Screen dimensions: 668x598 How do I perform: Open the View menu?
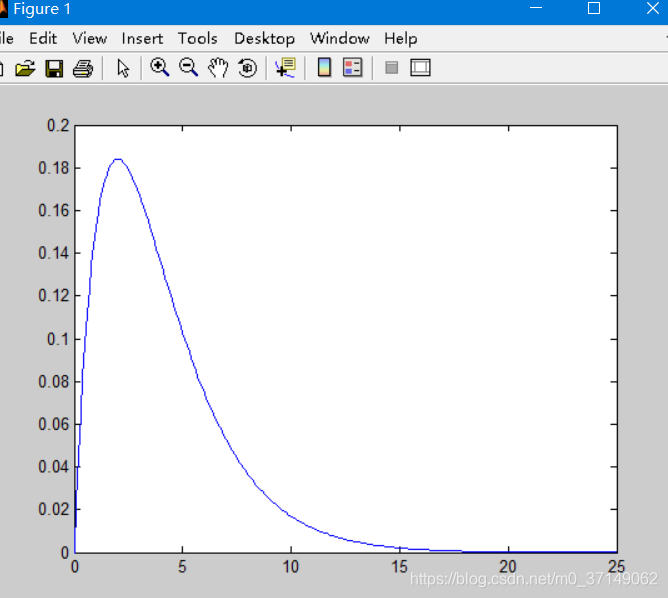point(89,38)
